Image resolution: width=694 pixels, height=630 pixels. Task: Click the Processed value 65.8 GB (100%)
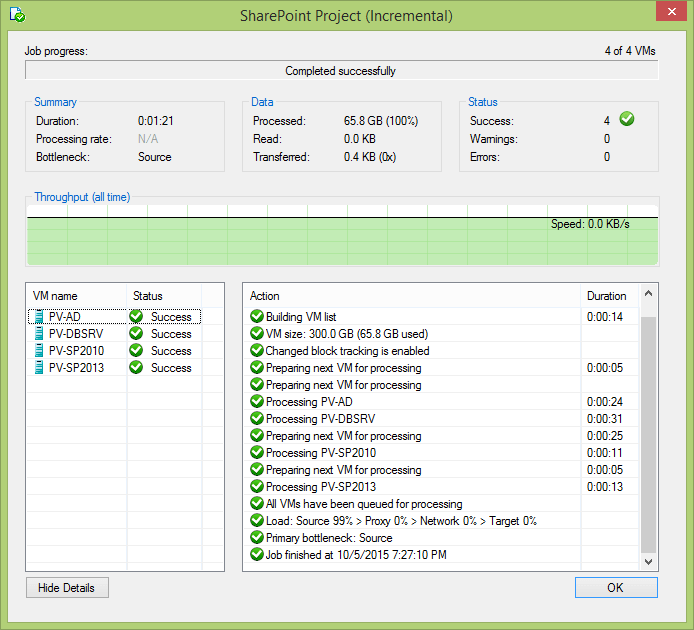click(x=381, y=121)
